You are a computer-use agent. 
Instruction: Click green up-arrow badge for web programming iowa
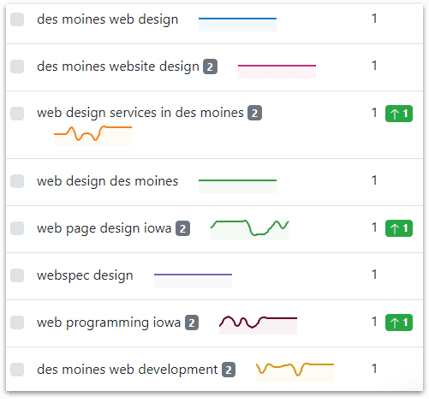[x=399, y=322]
